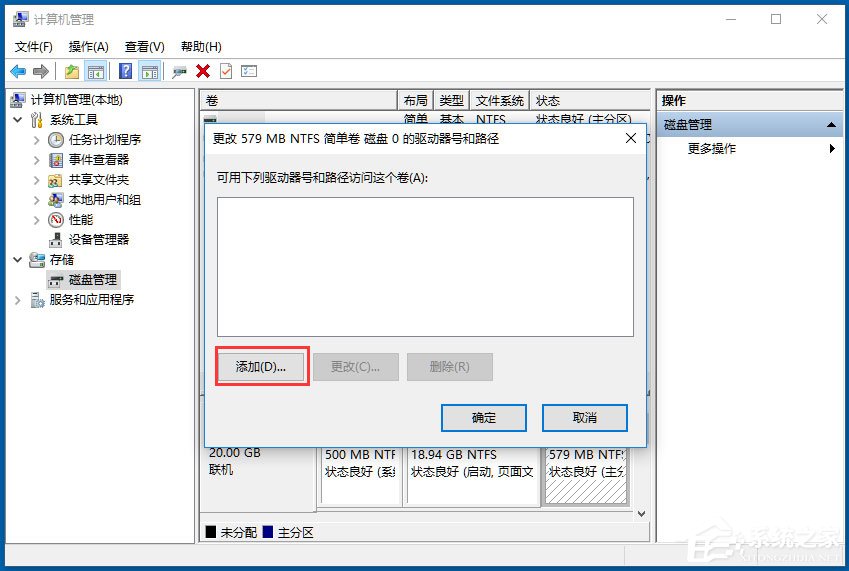Select the 500 MB NTFS partition block
This screenshot has width=849, height=571.
tap(360, 476)
